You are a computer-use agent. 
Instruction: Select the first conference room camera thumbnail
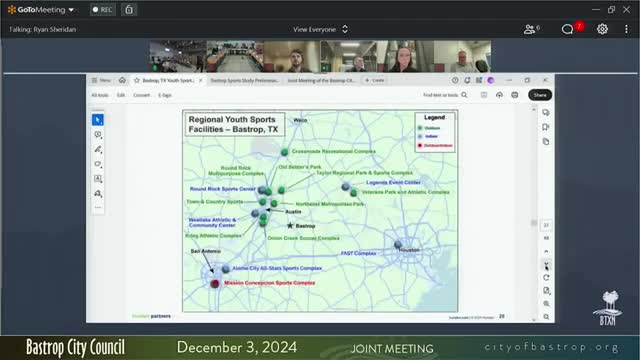pos(178,56)
